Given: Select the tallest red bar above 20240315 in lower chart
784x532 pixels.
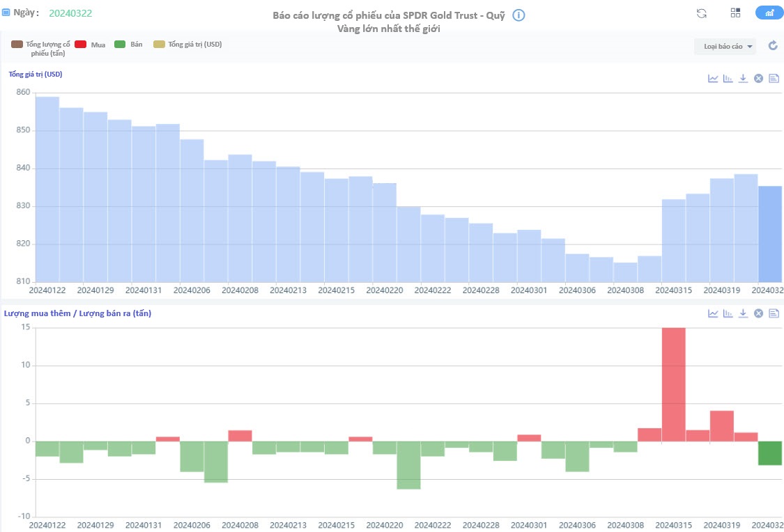Looking at the screenshot, I should [x=673, y=384].
